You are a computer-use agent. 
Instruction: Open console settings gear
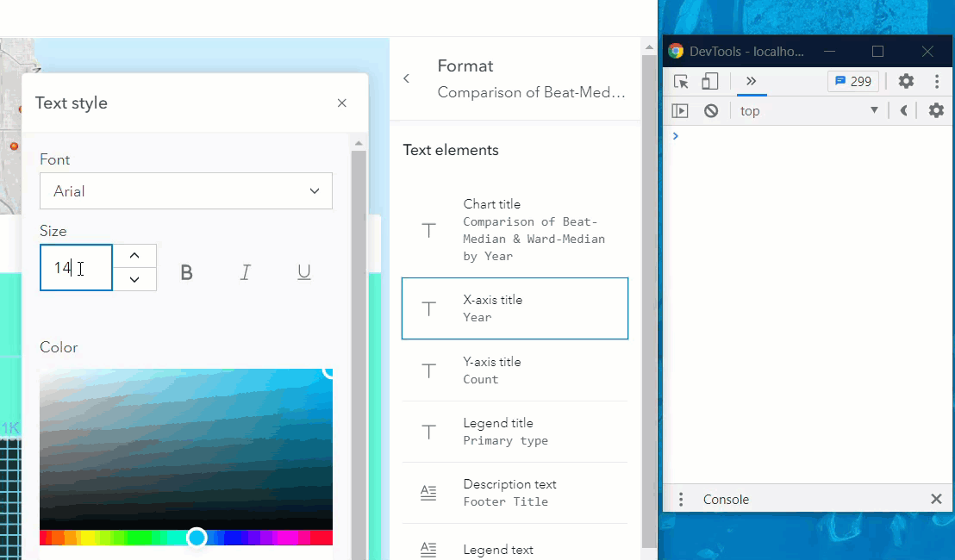[x=936, y=110]
